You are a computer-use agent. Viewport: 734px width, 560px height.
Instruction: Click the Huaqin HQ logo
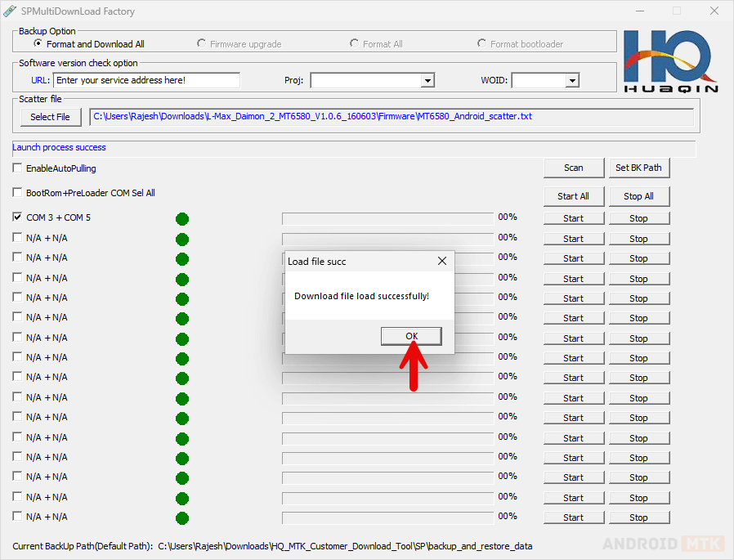coord(671,61)
